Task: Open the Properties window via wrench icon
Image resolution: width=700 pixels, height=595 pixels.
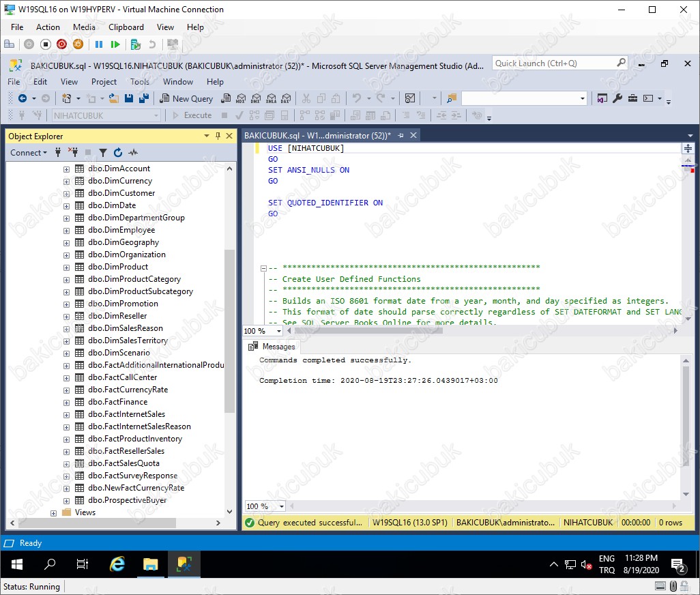Action: (x=617, y=98)
